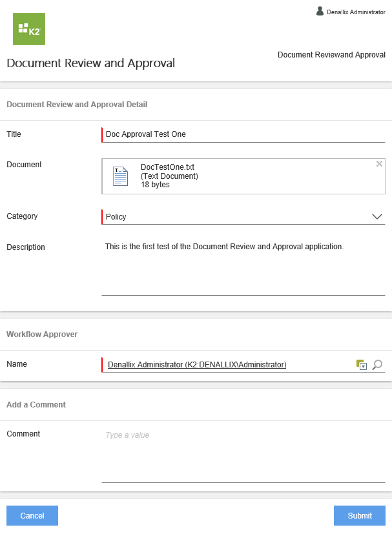392x534 pixels.
Task: Expand the Category dropdown
Action: 377,216
